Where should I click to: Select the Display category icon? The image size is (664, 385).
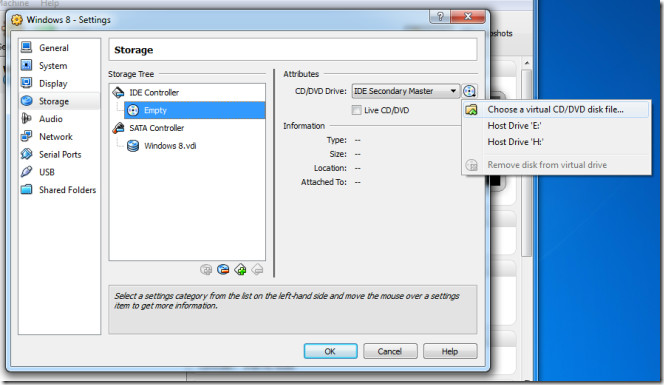(27, 83)
